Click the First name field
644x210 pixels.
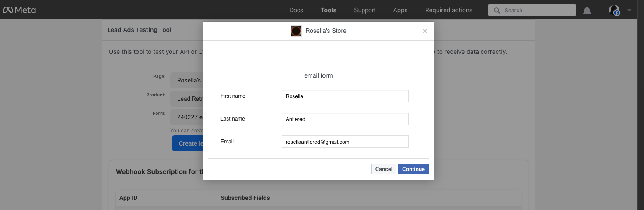coord(345,96)
